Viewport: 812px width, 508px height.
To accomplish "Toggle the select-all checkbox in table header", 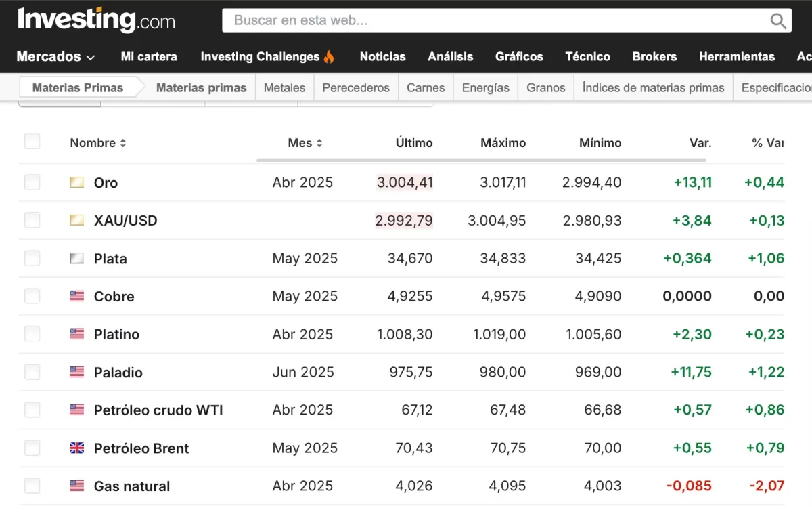I will 32,142.
